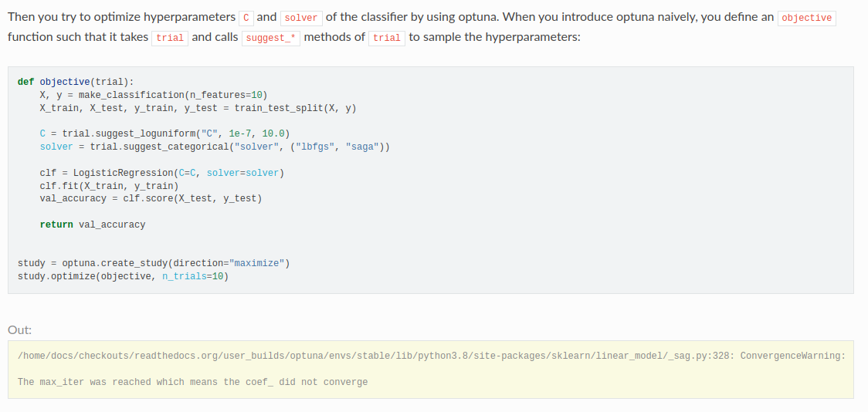Click the '1e-7' value in the code
The height and width of the screenshot is (412, 868).
coord(239,133)
